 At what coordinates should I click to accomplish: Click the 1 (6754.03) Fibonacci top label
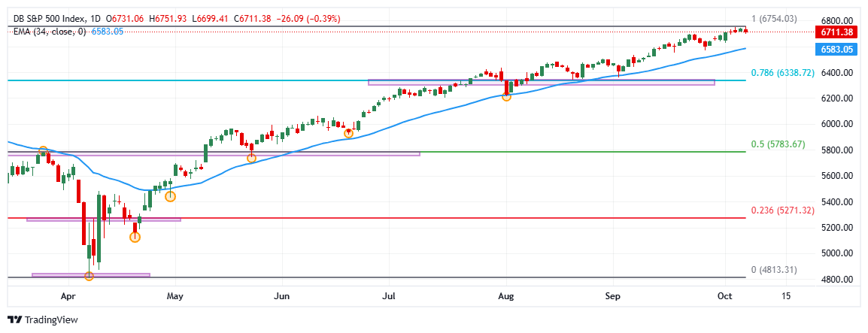pos(773,19)
